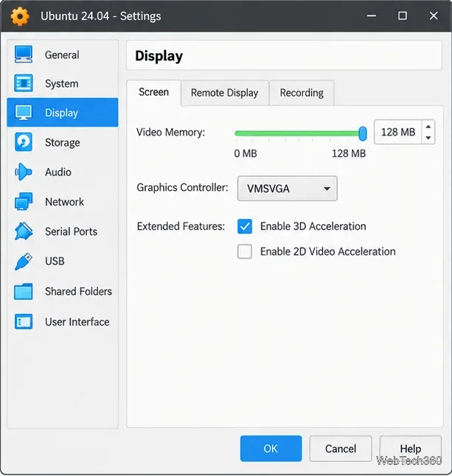This screenshot has width=452, height=476.
Task: Open the Network computers icon
Action: [24, 201]
